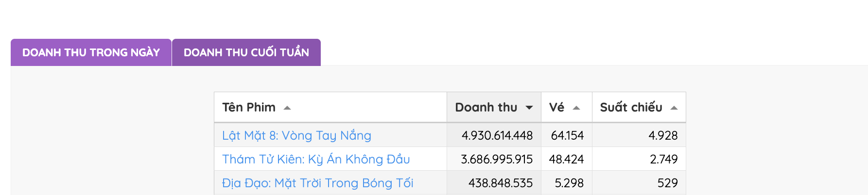868x195 pixels.
Task: Select the revenue cell 3.686.995.915
Action: coord(497,159)
